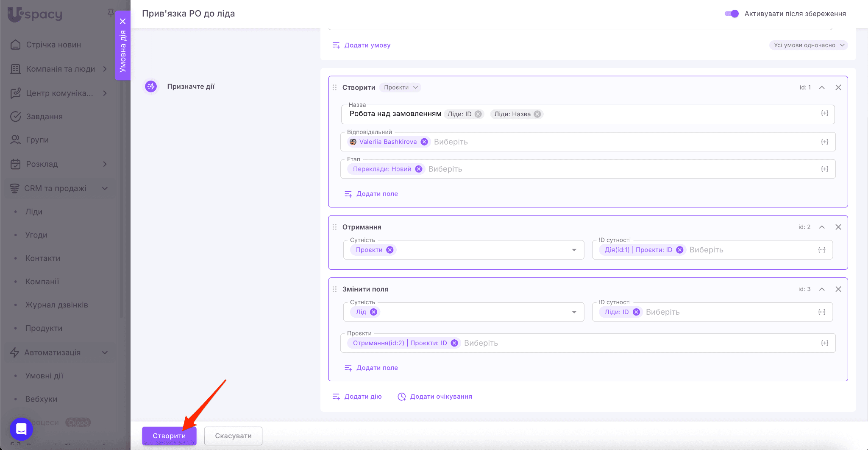Remove Valeriia Bashkirova from Відповідальний
Image resolution: width=868 pixels, height=450 pixels.
coord(424,142)
